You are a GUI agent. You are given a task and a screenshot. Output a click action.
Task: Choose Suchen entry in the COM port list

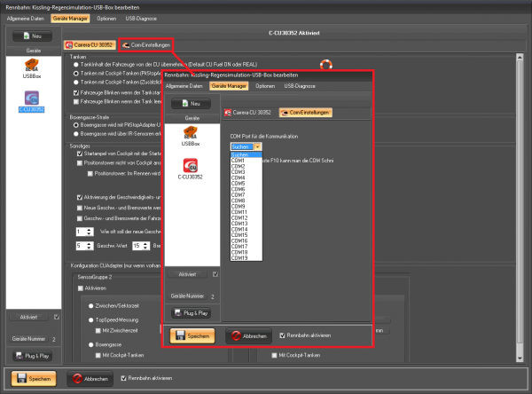pos(246,155)
